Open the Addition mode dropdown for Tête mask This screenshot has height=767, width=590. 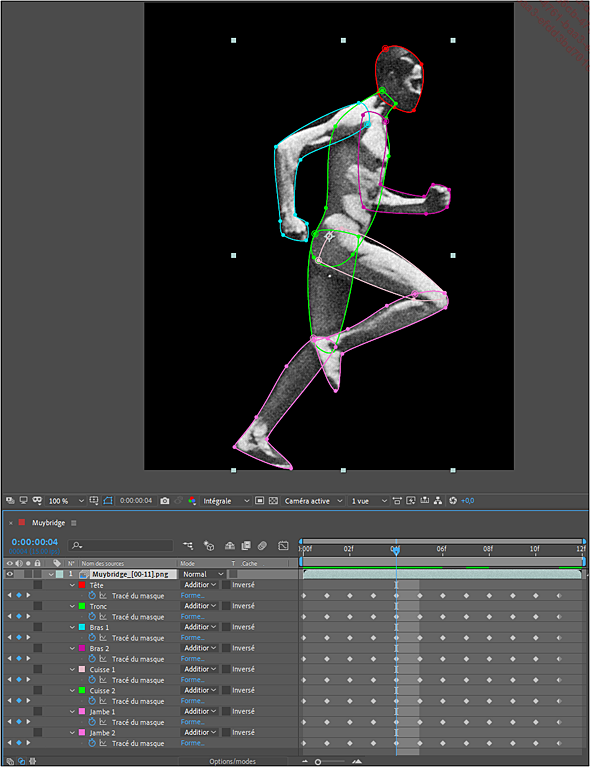pos(200,585)
